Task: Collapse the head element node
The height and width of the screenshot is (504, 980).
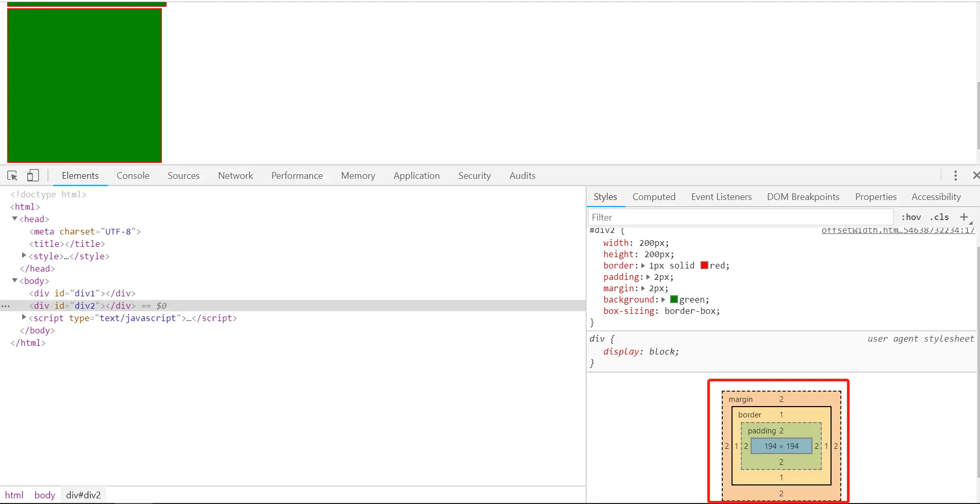Action: coord(15,219)
